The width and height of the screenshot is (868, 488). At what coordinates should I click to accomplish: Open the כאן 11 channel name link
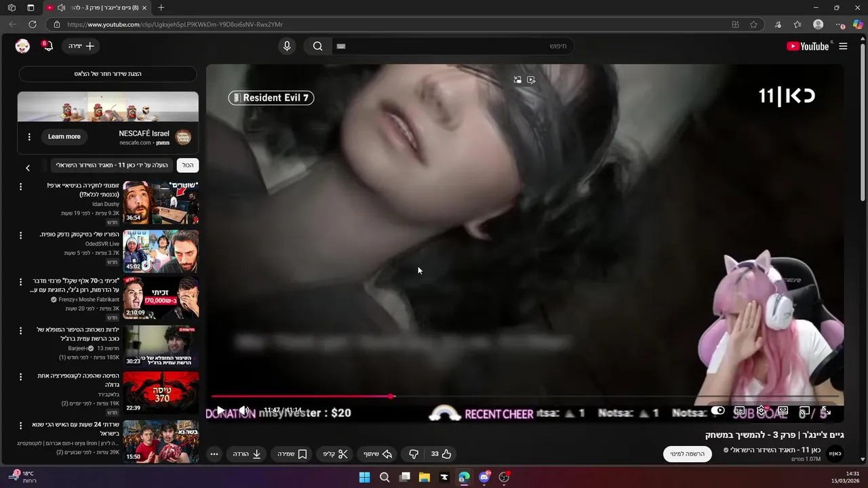(x=775, y=450)
